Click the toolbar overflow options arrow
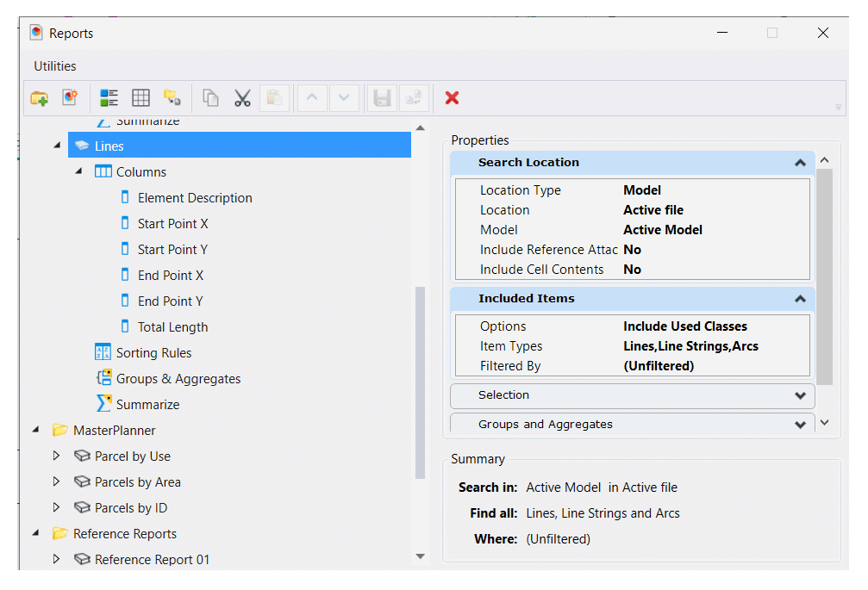The image size is (868, 590). 838,108
